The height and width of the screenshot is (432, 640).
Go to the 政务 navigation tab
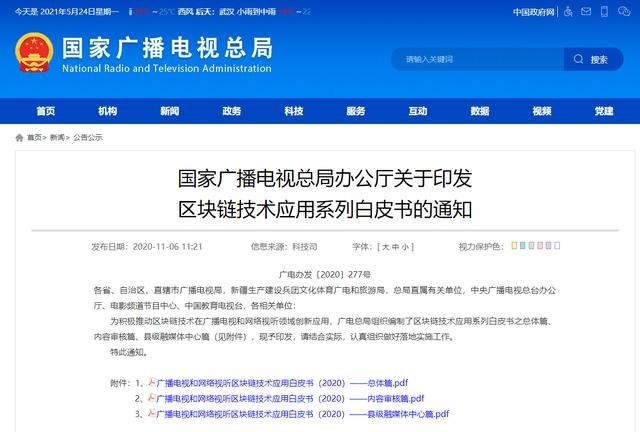tap(232, 111)
